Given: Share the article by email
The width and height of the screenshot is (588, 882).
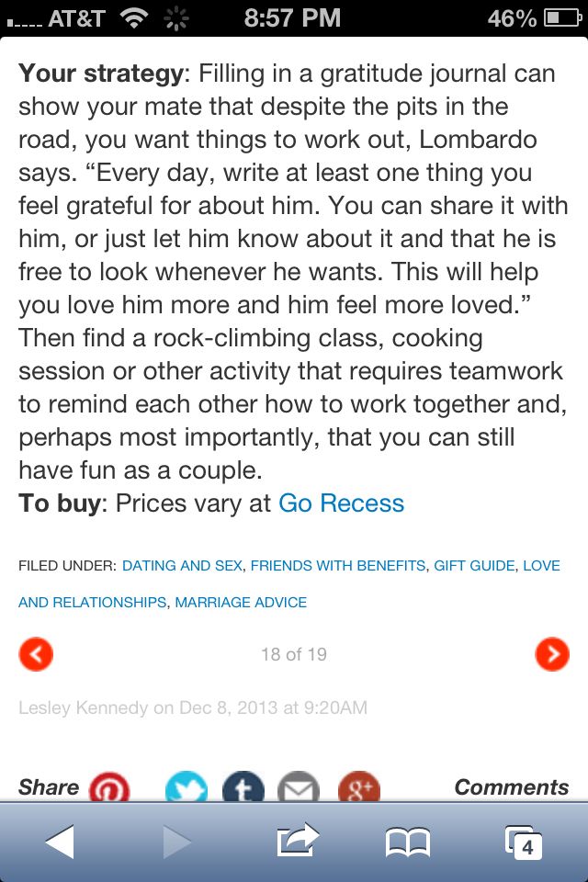Looking at the screenshot, I should pyautogui.click(x=299, y=788).
